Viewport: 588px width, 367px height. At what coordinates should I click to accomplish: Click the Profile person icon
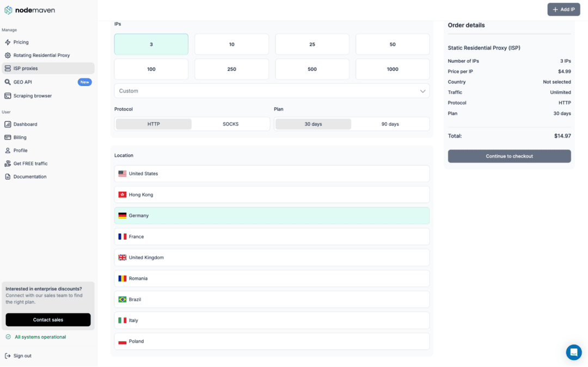point(8,151)
